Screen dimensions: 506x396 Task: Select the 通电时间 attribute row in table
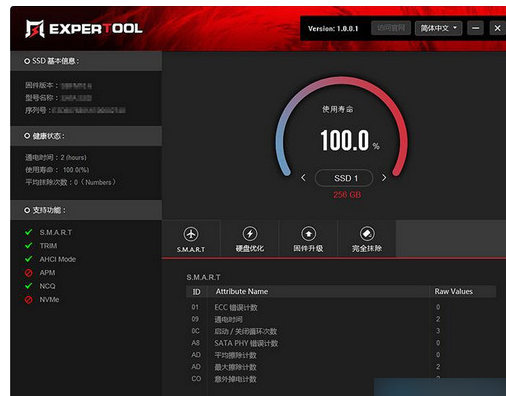341,319
